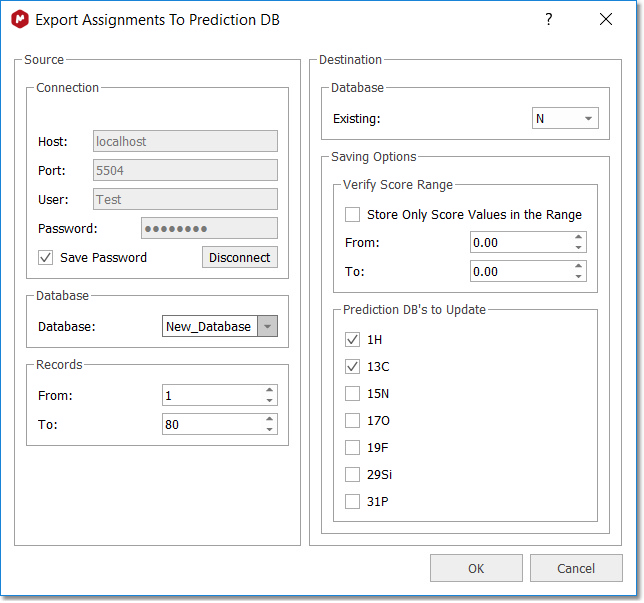Increase the Records From value

click(269, 390)
